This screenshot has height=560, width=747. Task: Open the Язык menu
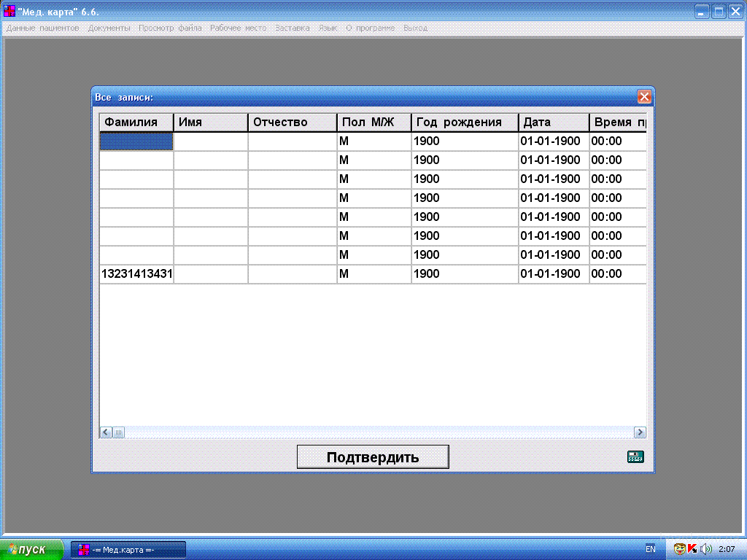coord(328,28)
